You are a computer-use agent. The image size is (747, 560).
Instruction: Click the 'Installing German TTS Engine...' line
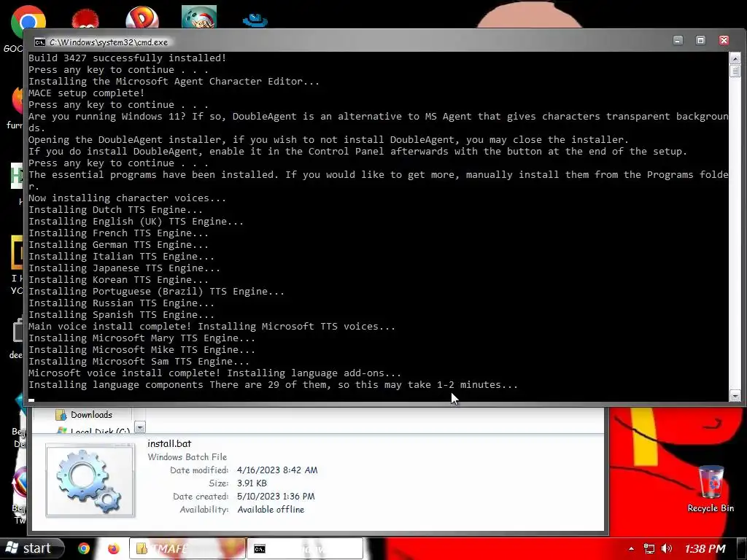[x=118, y=245]
